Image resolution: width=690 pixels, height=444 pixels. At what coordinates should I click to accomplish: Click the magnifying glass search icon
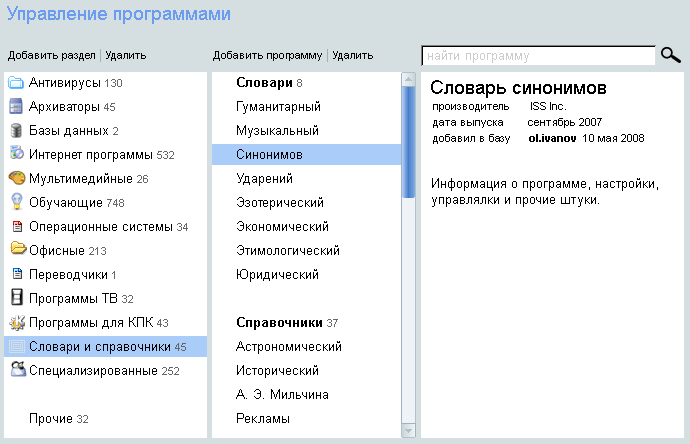coord(670,56)
